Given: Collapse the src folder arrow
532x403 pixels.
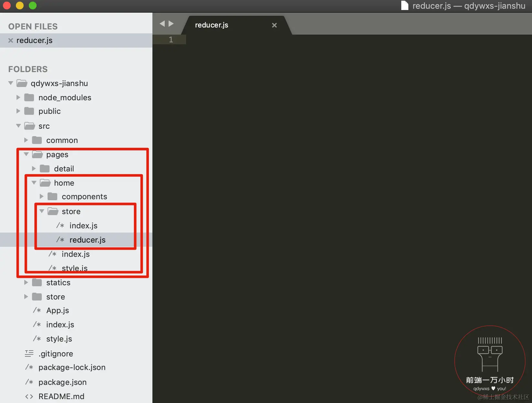Looking at the screenshot, I should (18, 126).
